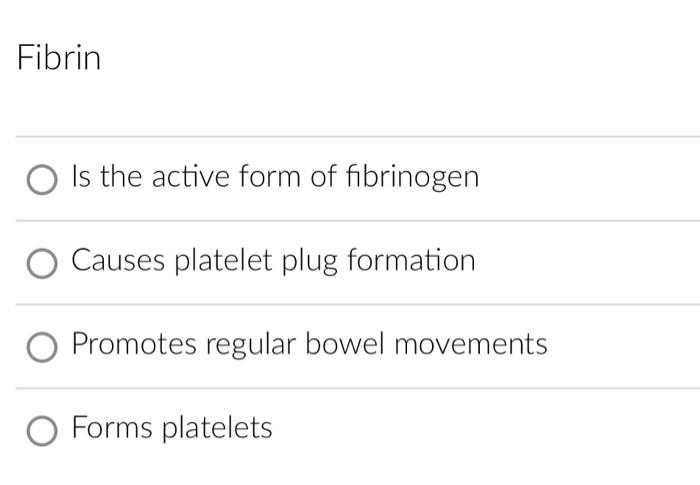
Task: Click the 'Is the active form of fibrinogen' answer text
Action: tap(275, 177)
